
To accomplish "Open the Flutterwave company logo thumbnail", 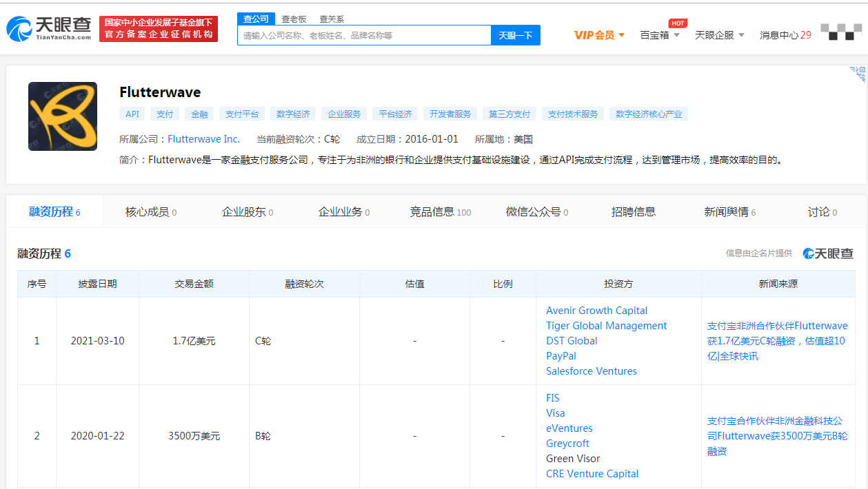I will tap(63, 116).
